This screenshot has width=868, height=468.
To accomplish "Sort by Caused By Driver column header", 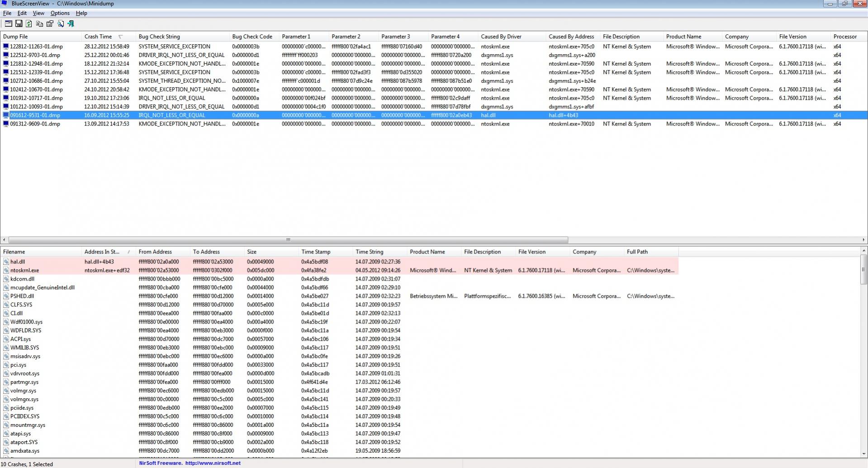I will click(512, 37).
